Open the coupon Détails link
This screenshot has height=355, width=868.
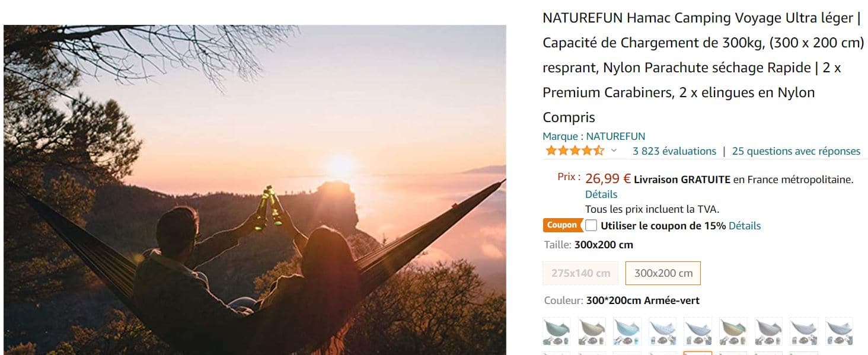[744, 226]
